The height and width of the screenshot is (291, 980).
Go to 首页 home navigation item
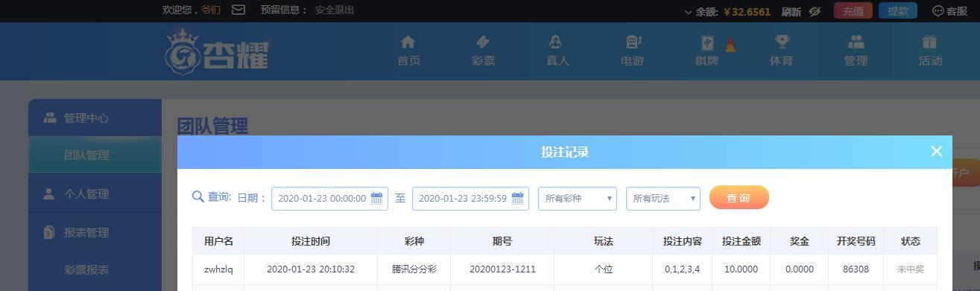point(408,51)
